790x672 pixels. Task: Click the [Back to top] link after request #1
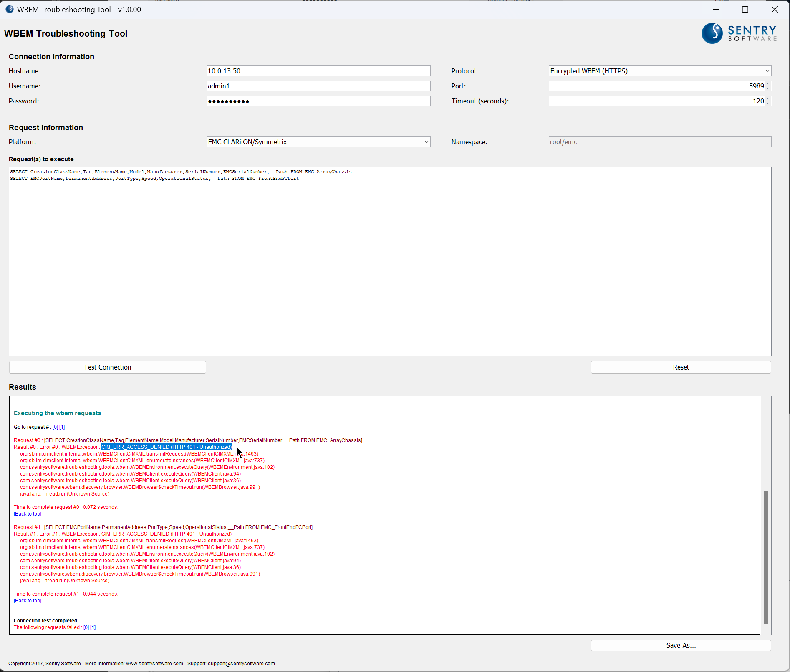(x=27, y=600)
